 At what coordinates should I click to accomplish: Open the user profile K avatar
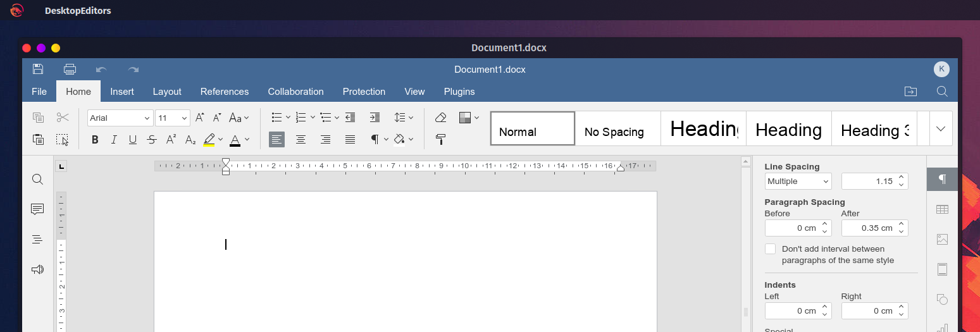941,70
